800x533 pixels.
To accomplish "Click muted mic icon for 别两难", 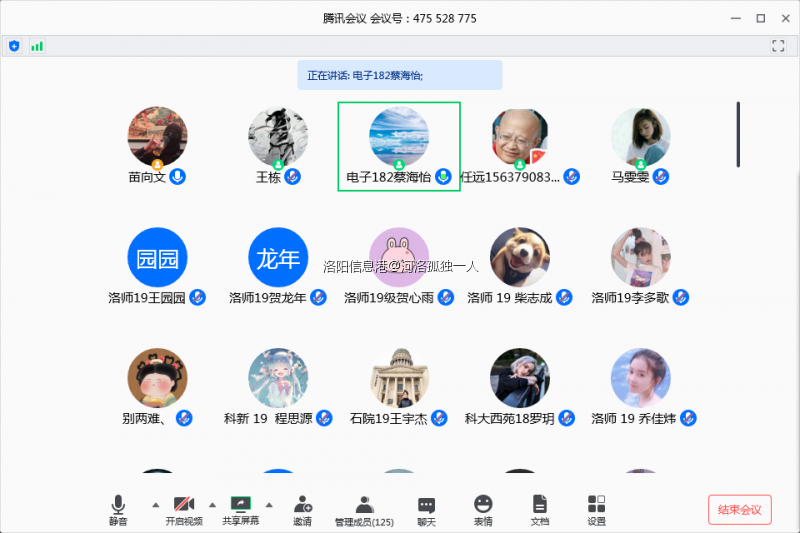I will click(184, 418).
